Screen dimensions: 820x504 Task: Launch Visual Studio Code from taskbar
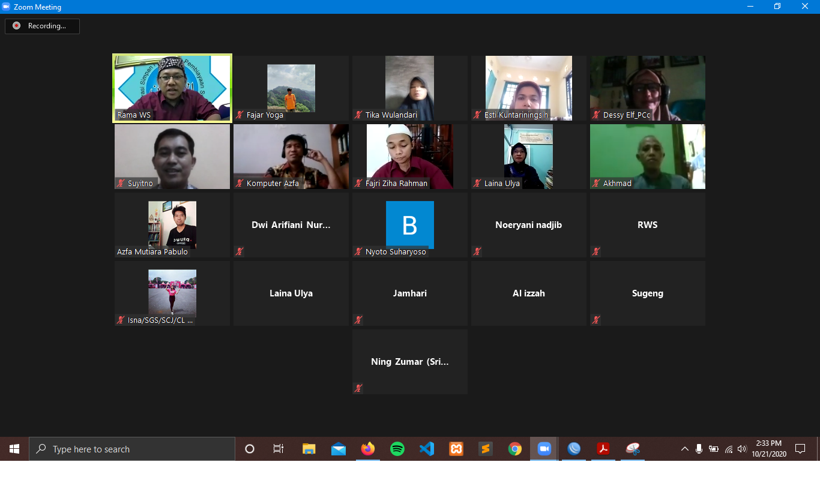pyautogui.click(x=426, y=449)
